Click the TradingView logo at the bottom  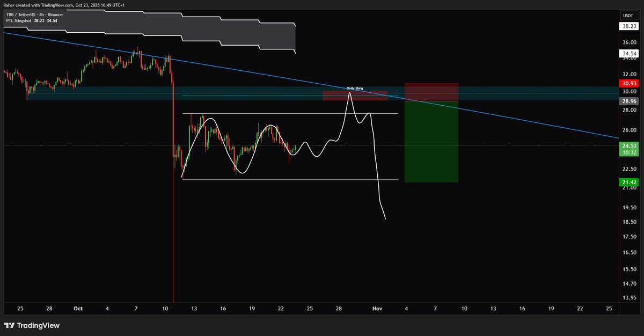32,325
